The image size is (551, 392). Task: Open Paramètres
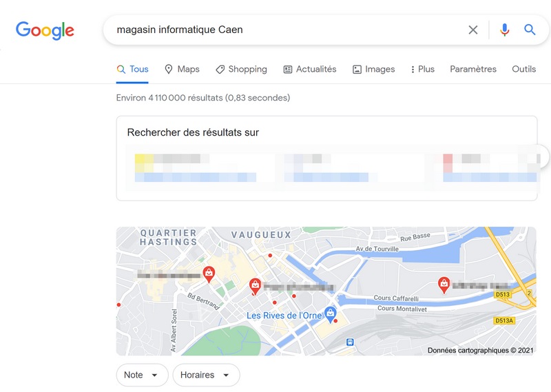473,70
